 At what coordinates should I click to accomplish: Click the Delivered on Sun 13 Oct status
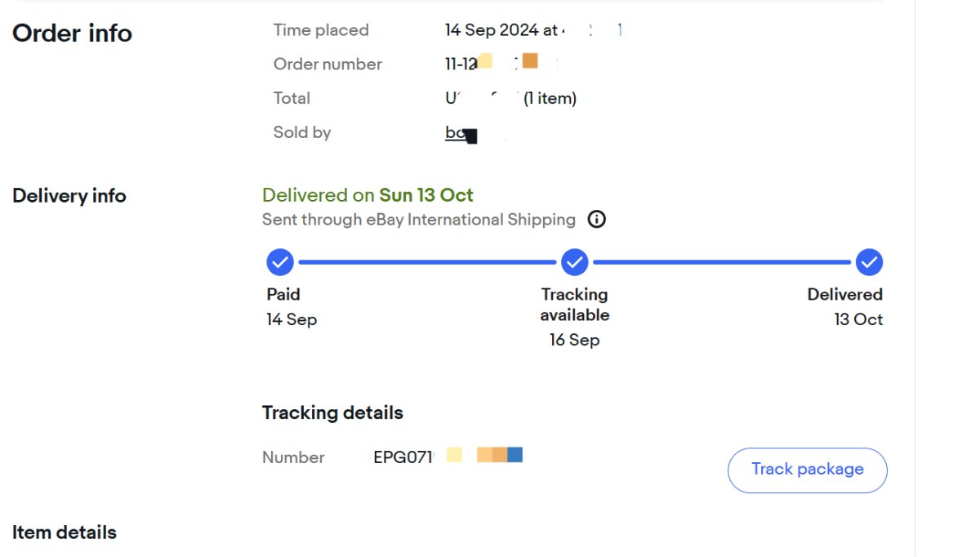coord(367,195)
